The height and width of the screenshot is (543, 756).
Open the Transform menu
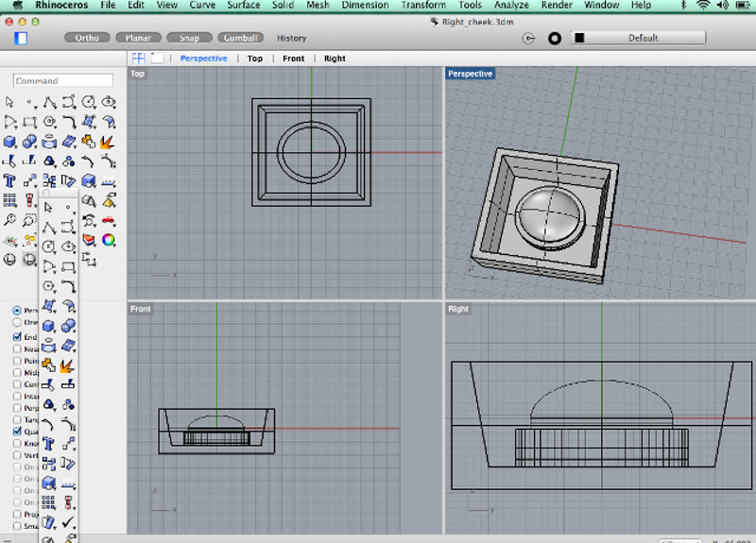(x=423, y=6)
